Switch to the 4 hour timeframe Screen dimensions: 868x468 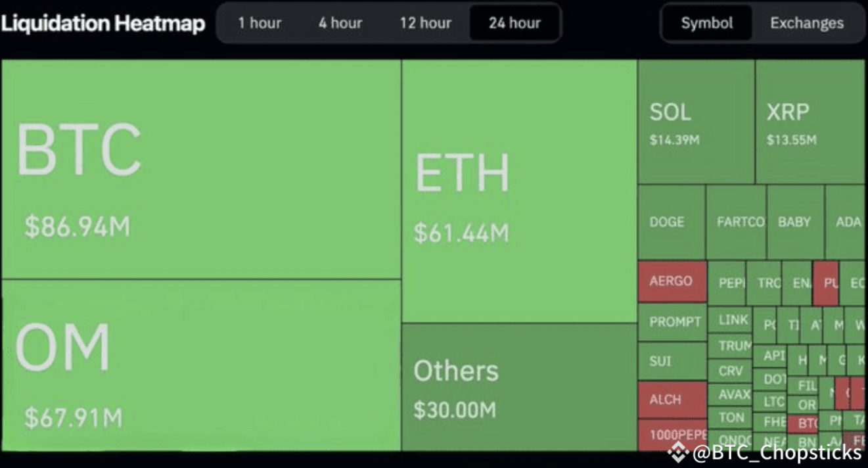click(340, 23)
